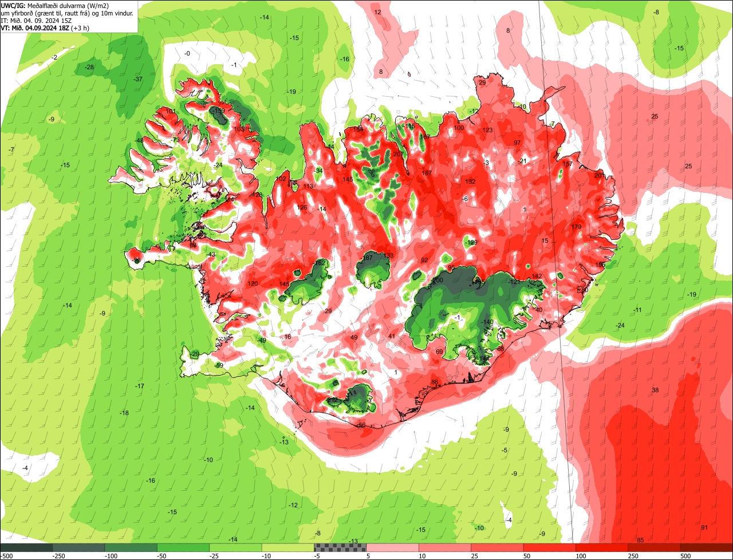Click the map value '16' in south Iceland

point(287,337)
